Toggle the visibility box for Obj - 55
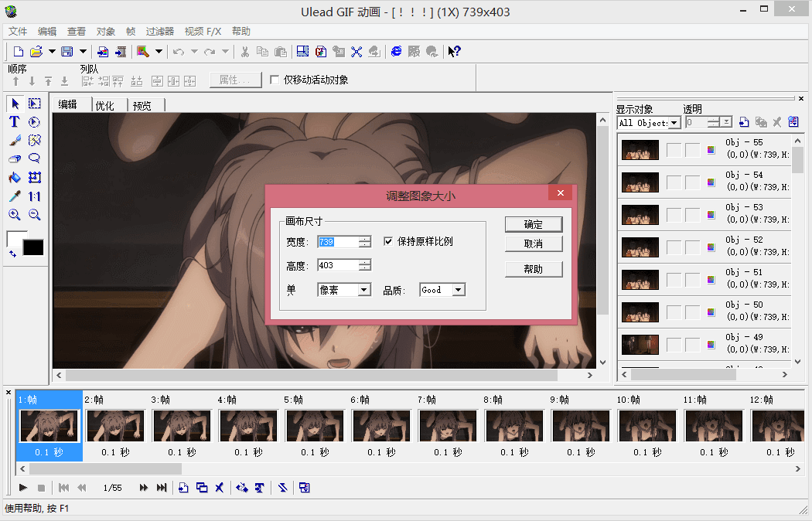The width and height of the screenshot is (812, 521). 674,150
